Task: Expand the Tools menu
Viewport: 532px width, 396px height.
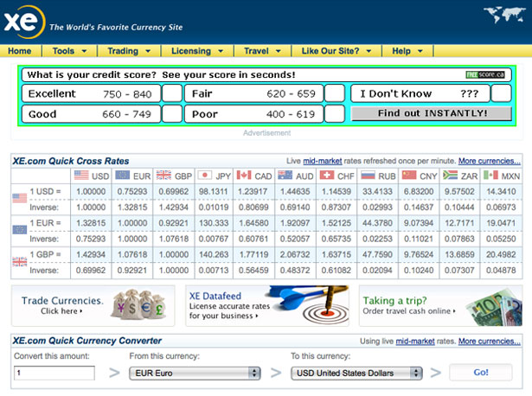Action: click(x=67, y=51)
